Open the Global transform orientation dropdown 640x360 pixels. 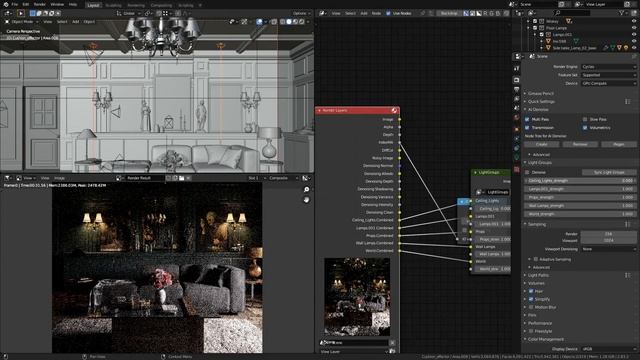[127, 13]
